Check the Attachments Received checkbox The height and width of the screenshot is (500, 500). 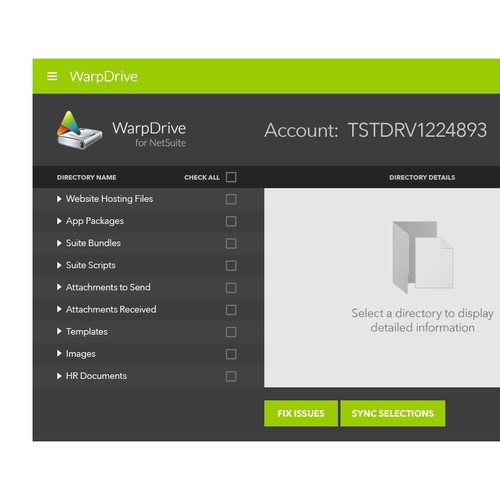231,310
